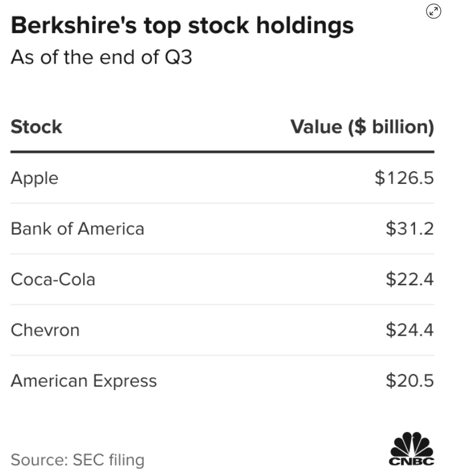Select the Bank of America row label

pyautogui.click(x=77, y=229)
